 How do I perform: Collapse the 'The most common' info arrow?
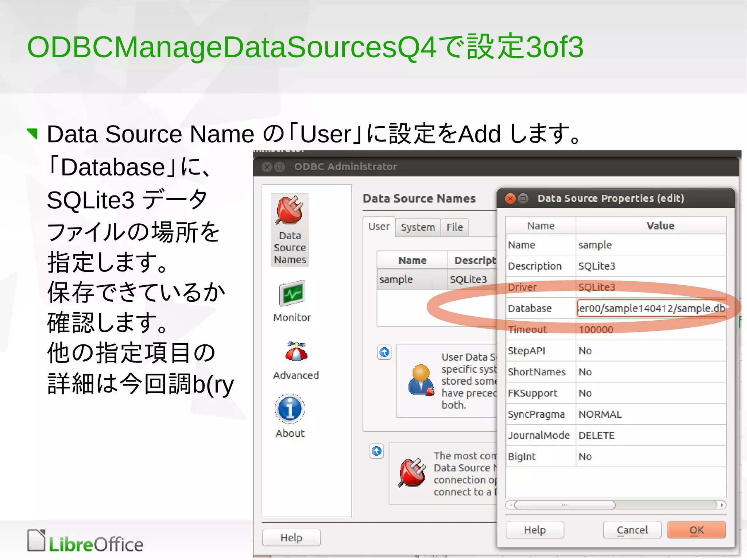point(376,451)
